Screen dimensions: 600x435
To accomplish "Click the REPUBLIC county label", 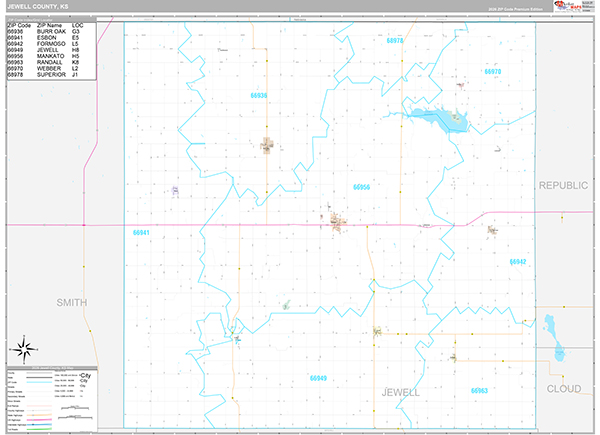I will coord(565,186).
